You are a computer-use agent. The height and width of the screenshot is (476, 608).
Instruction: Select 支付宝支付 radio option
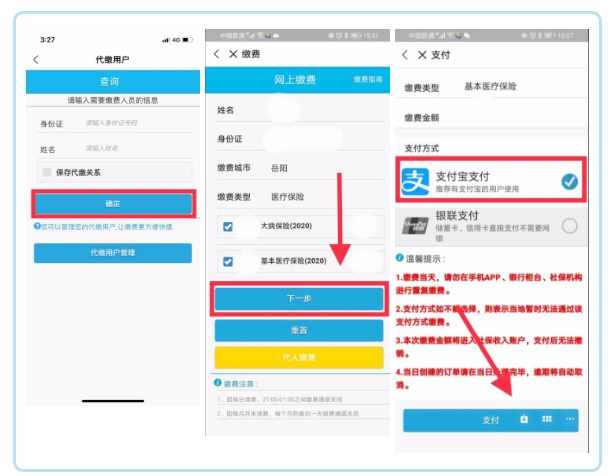(569, 181)
